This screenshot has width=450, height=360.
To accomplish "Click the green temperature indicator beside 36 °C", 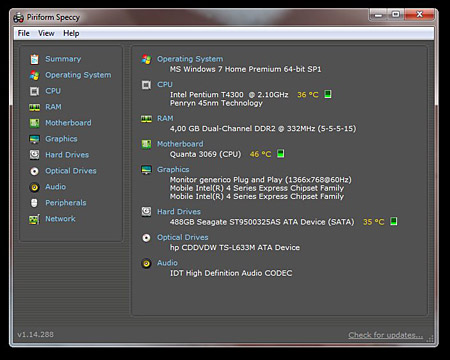I will point(328,94).
